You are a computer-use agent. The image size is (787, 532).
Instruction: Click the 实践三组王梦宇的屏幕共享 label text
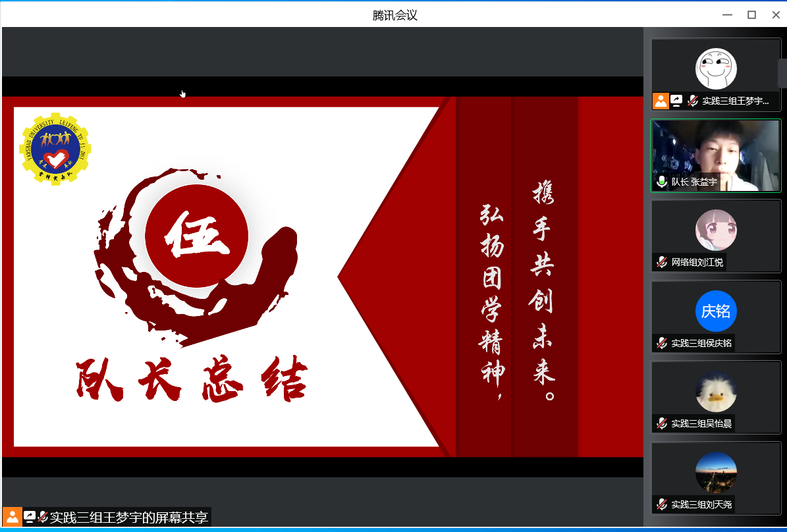[x=129, y=517]
